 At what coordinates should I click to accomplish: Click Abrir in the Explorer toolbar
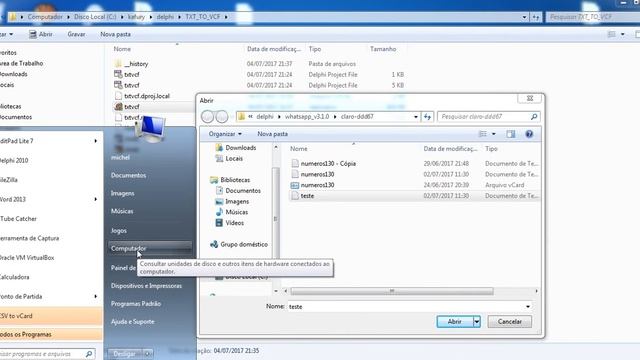click(40, 34)
